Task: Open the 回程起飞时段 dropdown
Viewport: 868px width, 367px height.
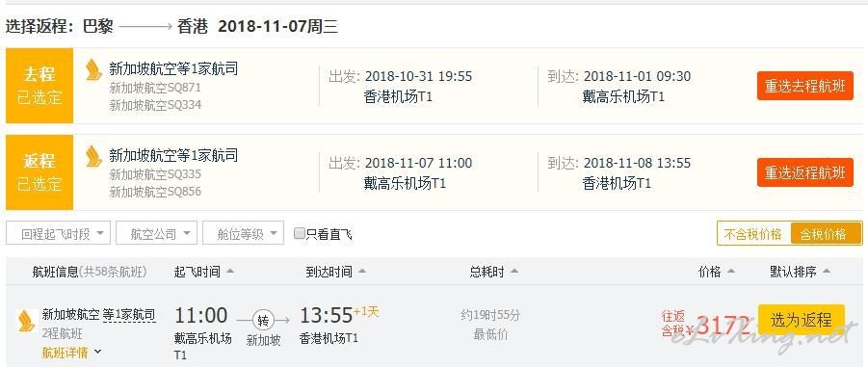Action: pos(58,233)
